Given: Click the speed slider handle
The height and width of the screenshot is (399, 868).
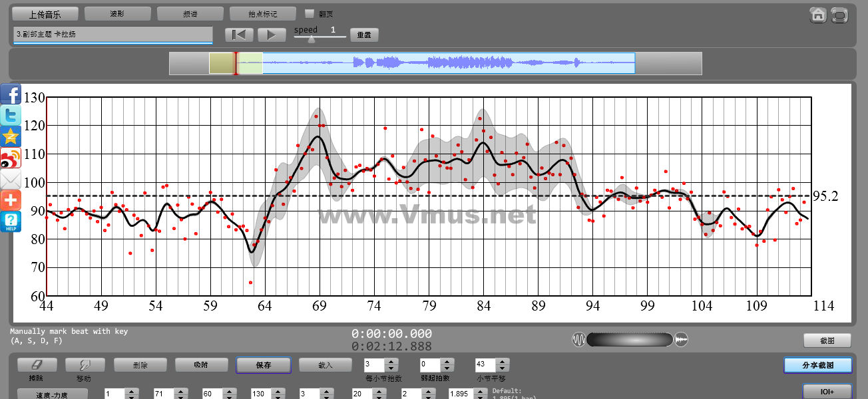Looking at the screenshot, I should [310, 39].
